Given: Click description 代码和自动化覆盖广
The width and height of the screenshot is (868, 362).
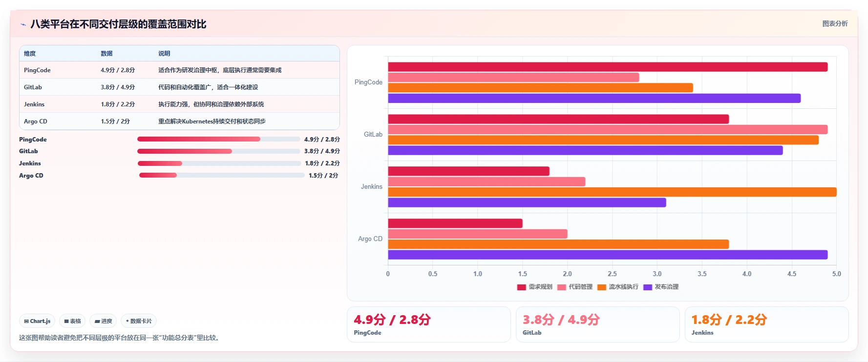Looking at the screenshot, I should [x=208, y=87].
